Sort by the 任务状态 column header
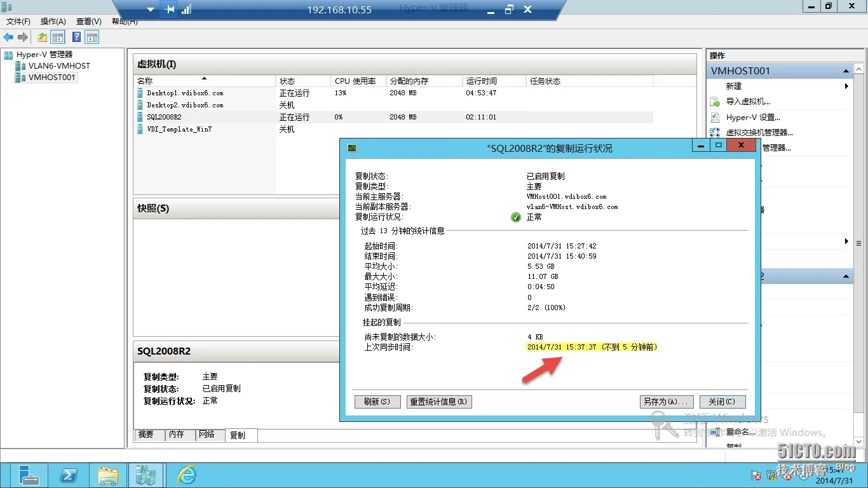 [590, 81]
